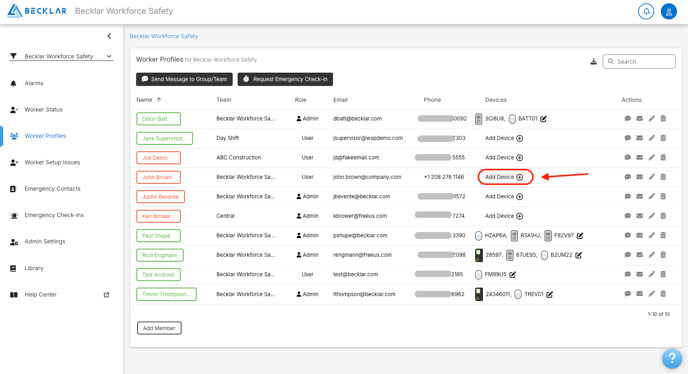Collapse the sidebar with chevron arrow
The image size is (688, 374).
point(109,36)
